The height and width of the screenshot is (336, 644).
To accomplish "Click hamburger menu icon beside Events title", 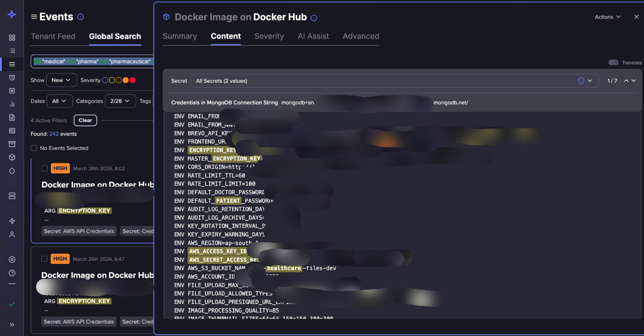I will (34, 17).
